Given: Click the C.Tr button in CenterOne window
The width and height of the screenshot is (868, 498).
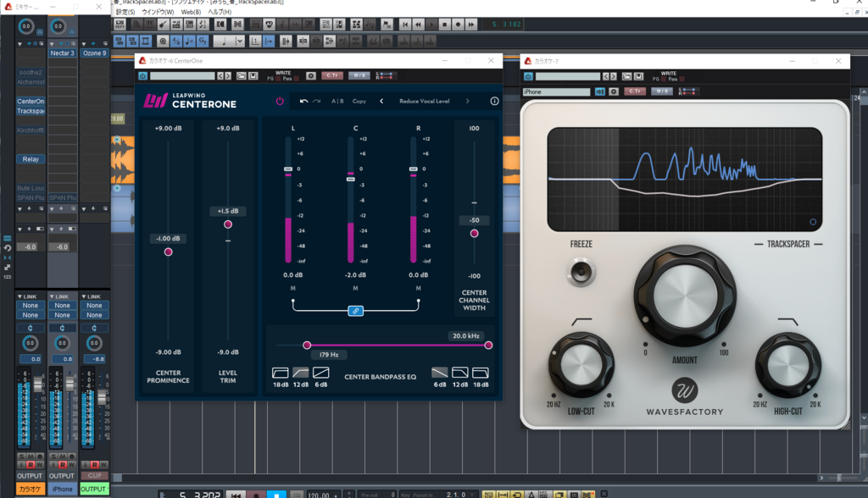Looking at the screenshot, I should 332,76.
